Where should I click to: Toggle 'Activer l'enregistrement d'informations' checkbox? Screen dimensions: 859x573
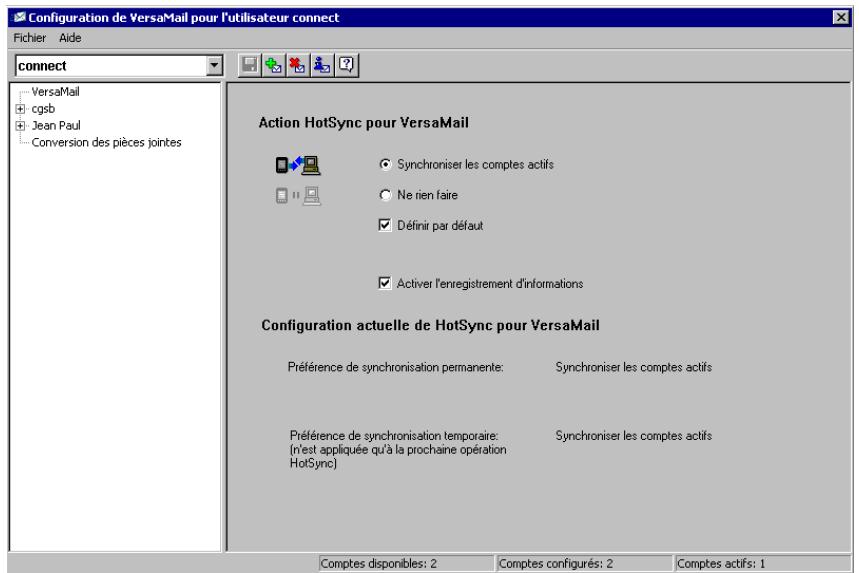tap(385, 283)
